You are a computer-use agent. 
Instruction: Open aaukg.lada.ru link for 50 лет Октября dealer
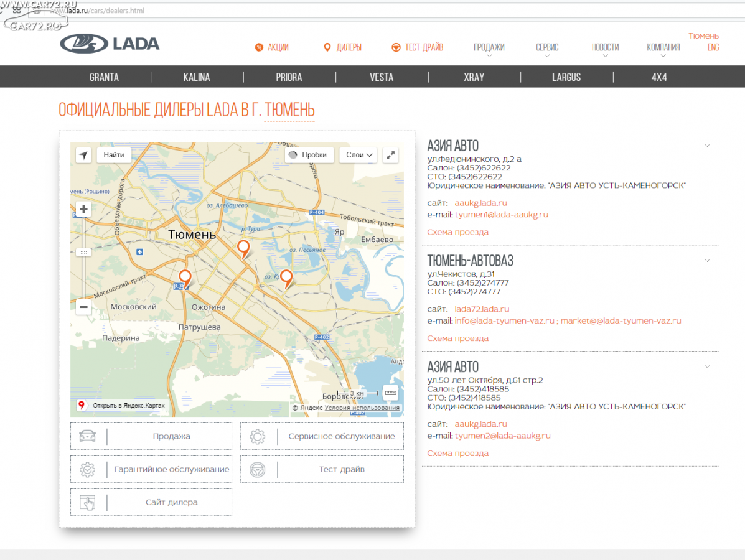click(x=481, y=424)
